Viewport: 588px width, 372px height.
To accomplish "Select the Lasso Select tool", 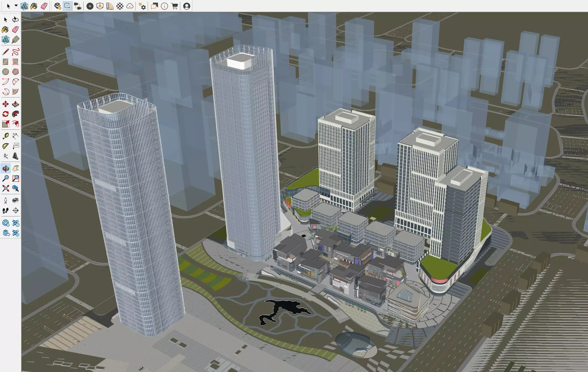I will (15, 20).
